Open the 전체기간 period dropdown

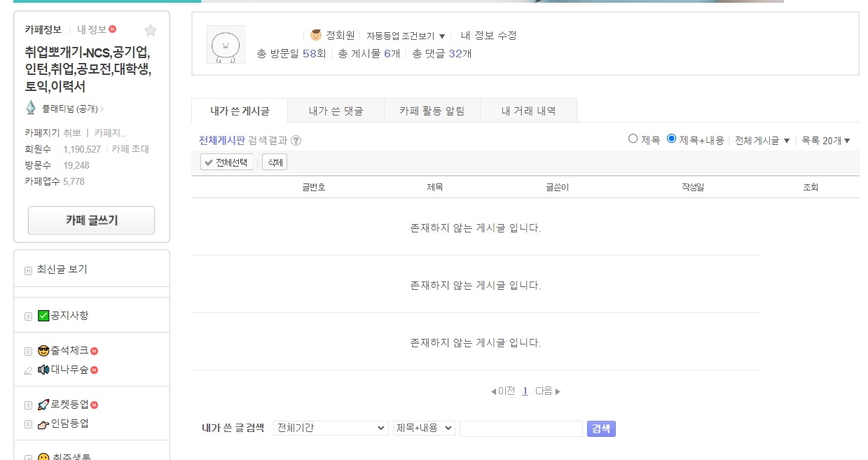(x=329, y=428)
